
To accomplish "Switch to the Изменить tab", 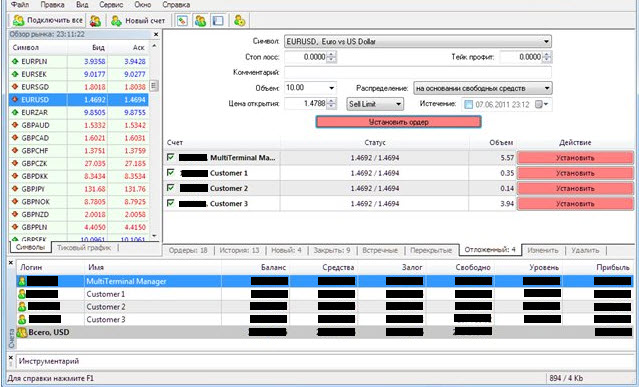I will click(x=543, y=250).
